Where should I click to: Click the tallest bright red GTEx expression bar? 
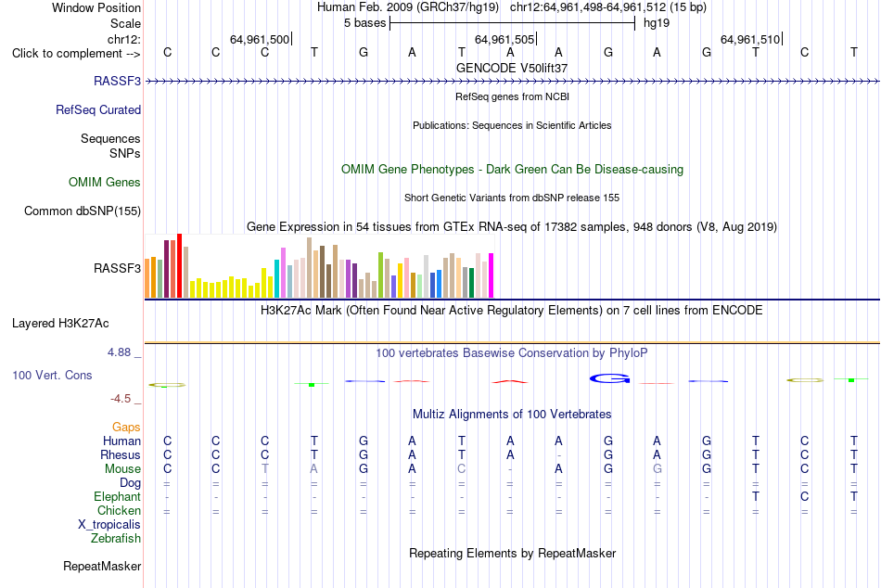click(x=180, y=265)
